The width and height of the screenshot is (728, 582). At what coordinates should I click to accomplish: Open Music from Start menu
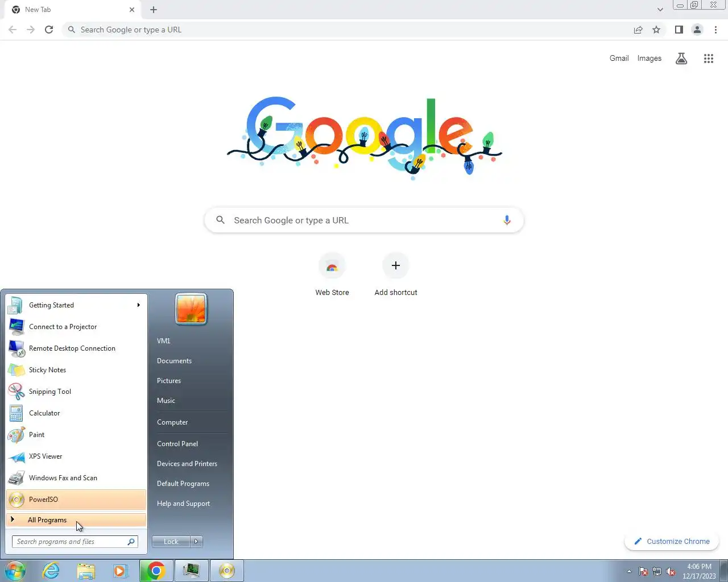coord(191,401)
